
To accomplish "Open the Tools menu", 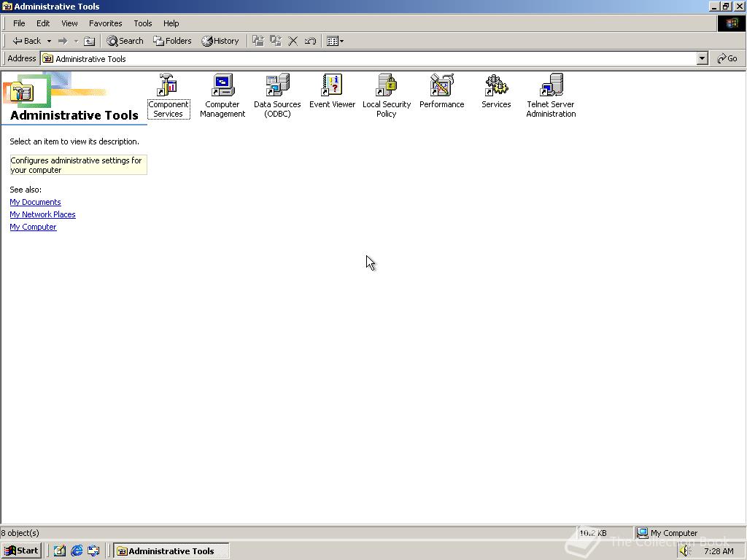I will coord(142,23).
